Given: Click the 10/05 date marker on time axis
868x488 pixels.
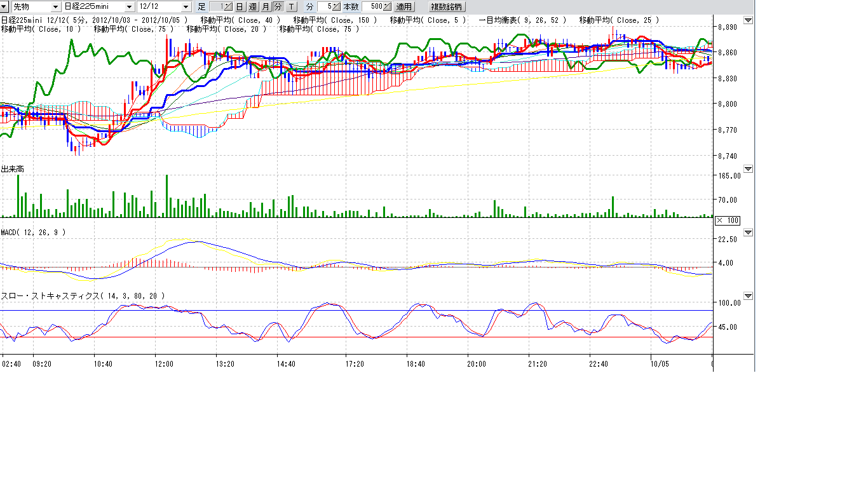Looking at the screenshot, I should pyautogui.click(x=660, y=364).
